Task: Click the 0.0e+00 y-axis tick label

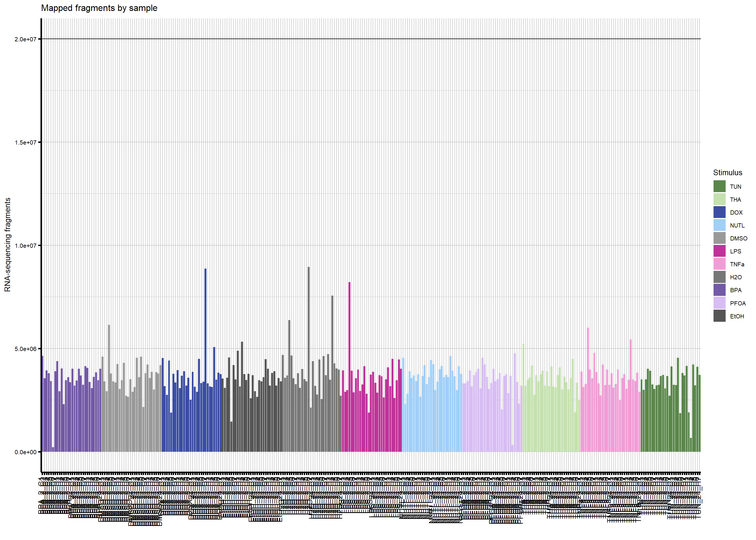Action: (x=25, y=452)
